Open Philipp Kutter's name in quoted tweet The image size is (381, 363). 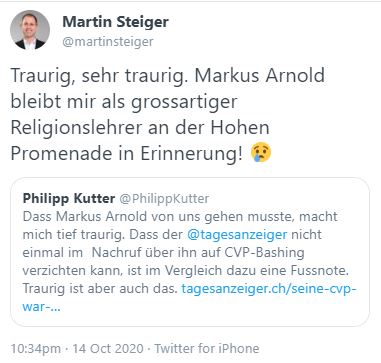[x=69, y=199]
